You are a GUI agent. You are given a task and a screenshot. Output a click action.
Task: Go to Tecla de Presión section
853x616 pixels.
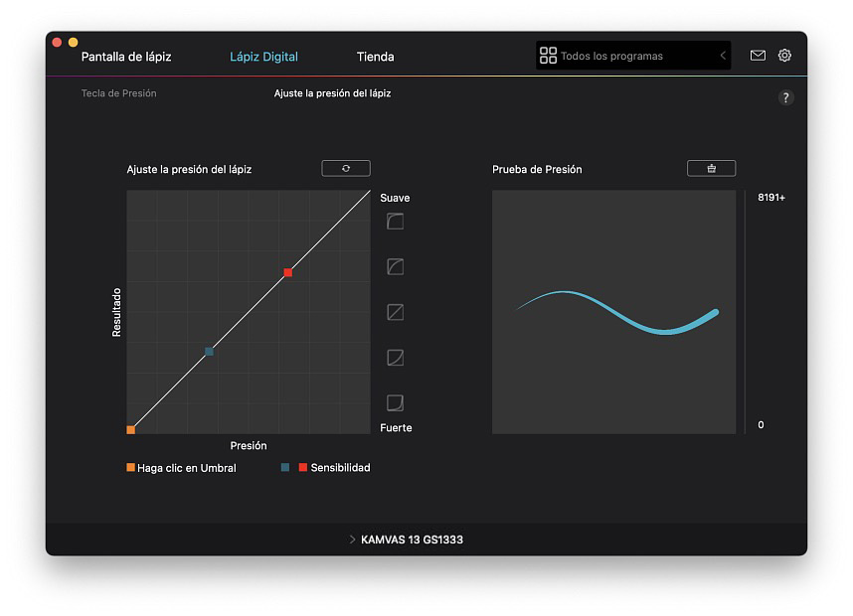[118, 93]
